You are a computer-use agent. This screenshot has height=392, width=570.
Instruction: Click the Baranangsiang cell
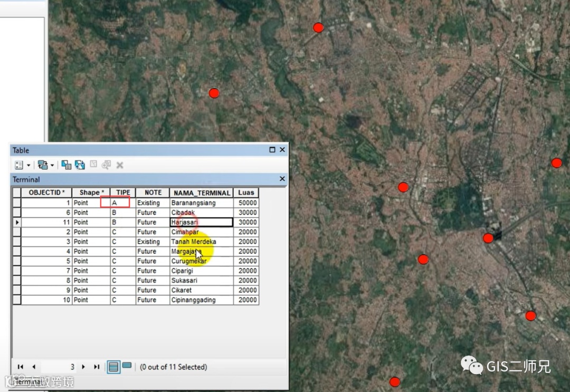point(202,203)
